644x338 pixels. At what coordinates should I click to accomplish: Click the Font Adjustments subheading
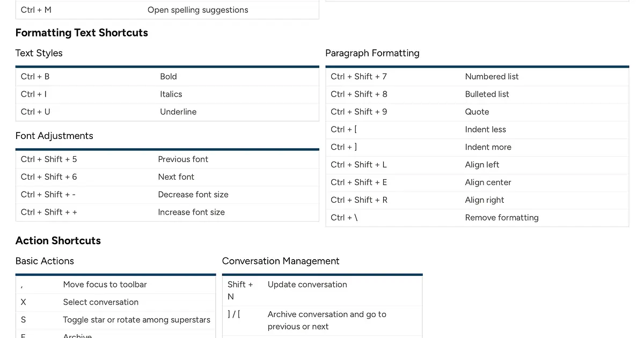54,136
